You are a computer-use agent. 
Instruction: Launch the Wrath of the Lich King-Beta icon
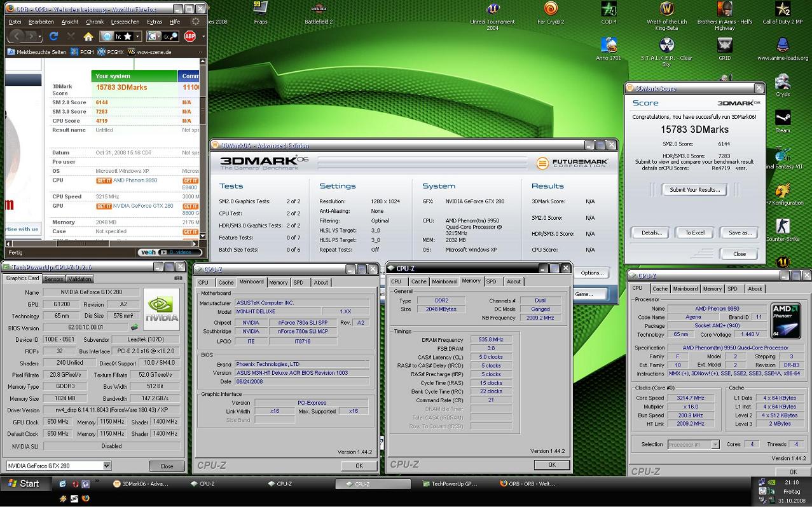(666, 15)
